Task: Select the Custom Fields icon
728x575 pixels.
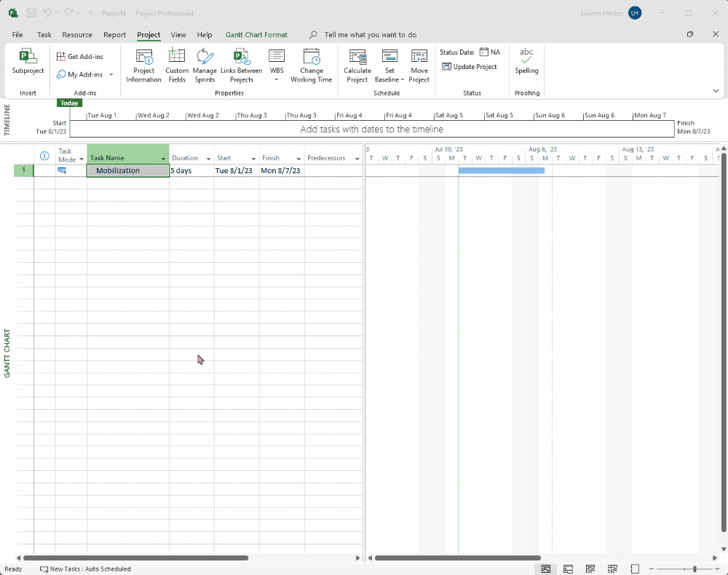Action: click(176, 64)
